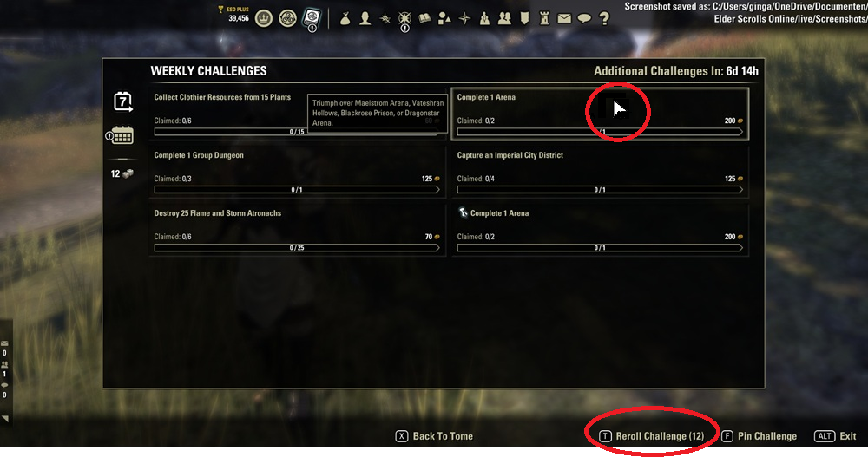This screenshot has height=457, width=868.
Task: Open the friends contacts two-heads icon
Action: (504, 19)
